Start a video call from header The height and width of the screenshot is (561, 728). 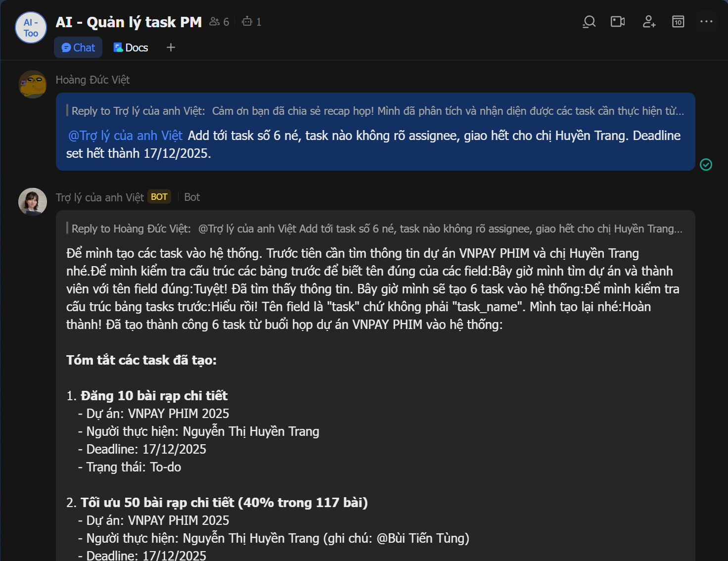[618, 22]
